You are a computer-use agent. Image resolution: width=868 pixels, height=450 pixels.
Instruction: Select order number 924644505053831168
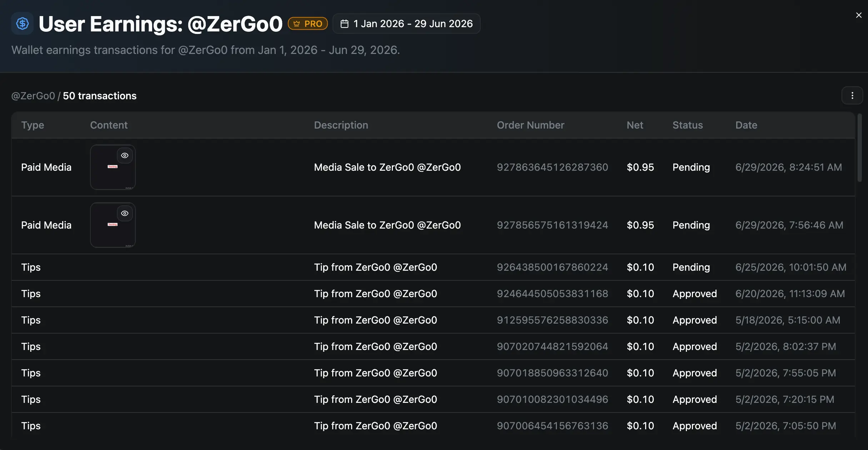coord(552,294)
